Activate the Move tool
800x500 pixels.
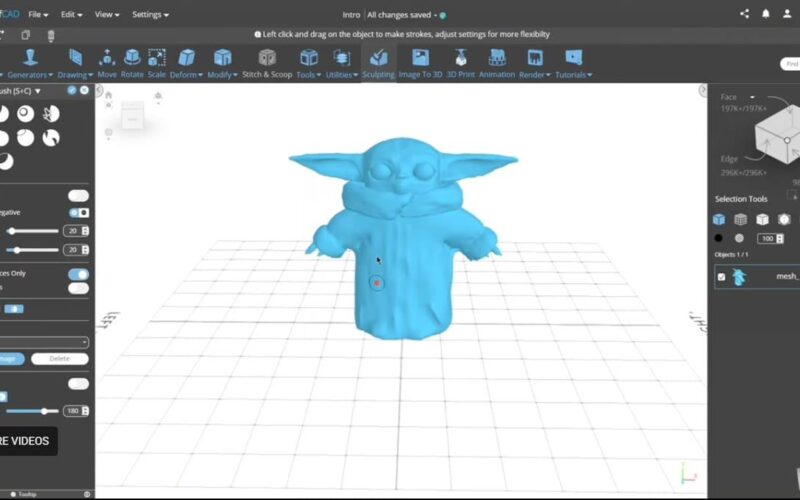coord(107,63)
